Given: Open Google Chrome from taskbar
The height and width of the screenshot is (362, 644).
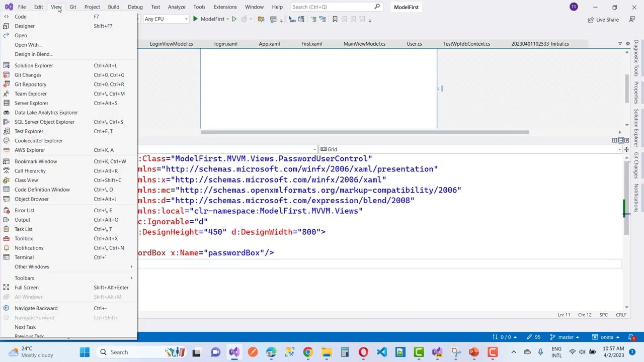Looking at the screenshot, I should click(308, 352).
